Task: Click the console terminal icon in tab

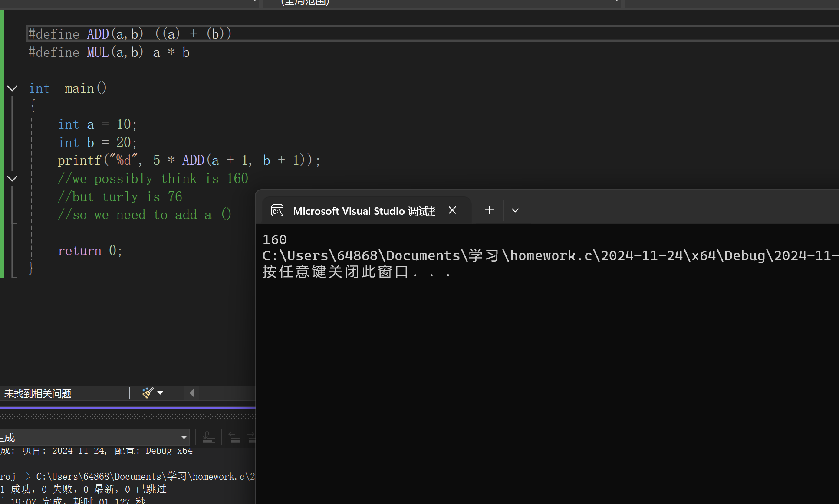Action: [277, 211]
